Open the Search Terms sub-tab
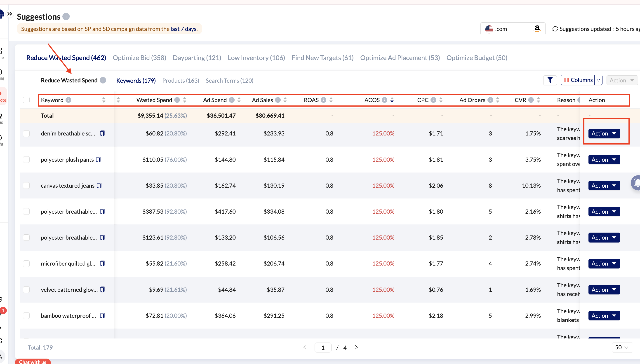This screenshot has height=364, width=640. pyautogui.click(x=229, y=80)
